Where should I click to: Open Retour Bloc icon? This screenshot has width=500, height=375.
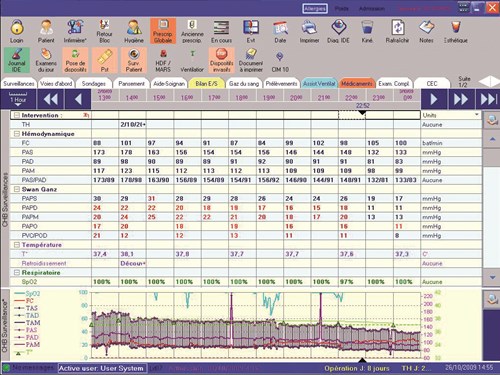click(104, 31)
